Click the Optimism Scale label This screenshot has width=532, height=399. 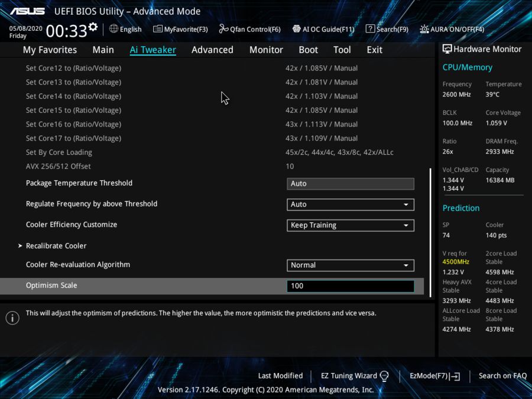(51, 286)
